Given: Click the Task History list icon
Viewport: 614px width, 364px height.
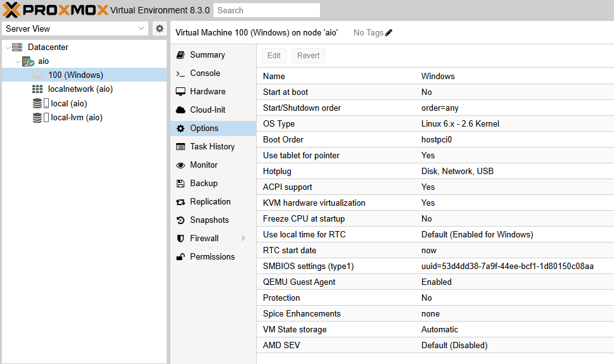Looking at the screenshot, I should tap(181, 147).
